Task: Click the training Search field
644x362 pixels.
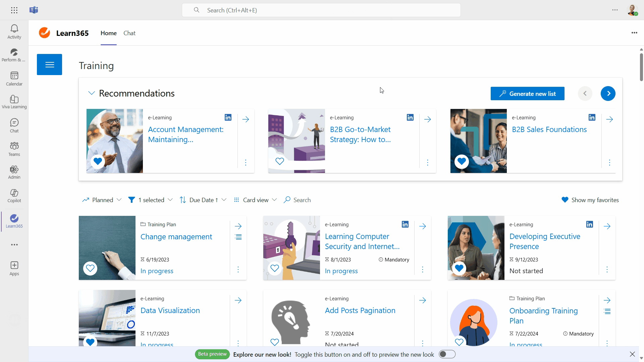Action: (298, 200)
